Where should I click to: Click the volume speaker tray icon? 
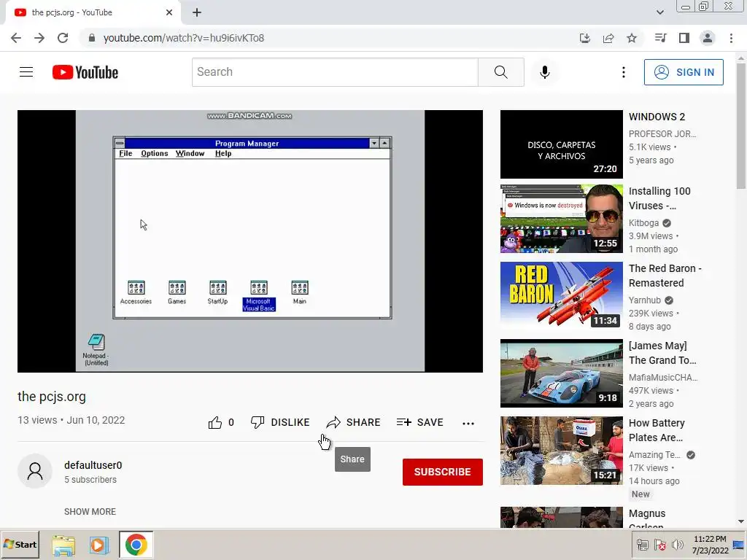(x=677, y=545)
